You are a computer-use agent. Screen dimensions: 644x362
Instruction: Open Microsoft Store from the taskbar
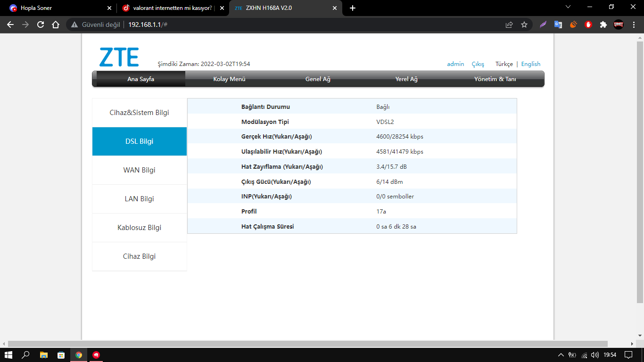(61, 355)
